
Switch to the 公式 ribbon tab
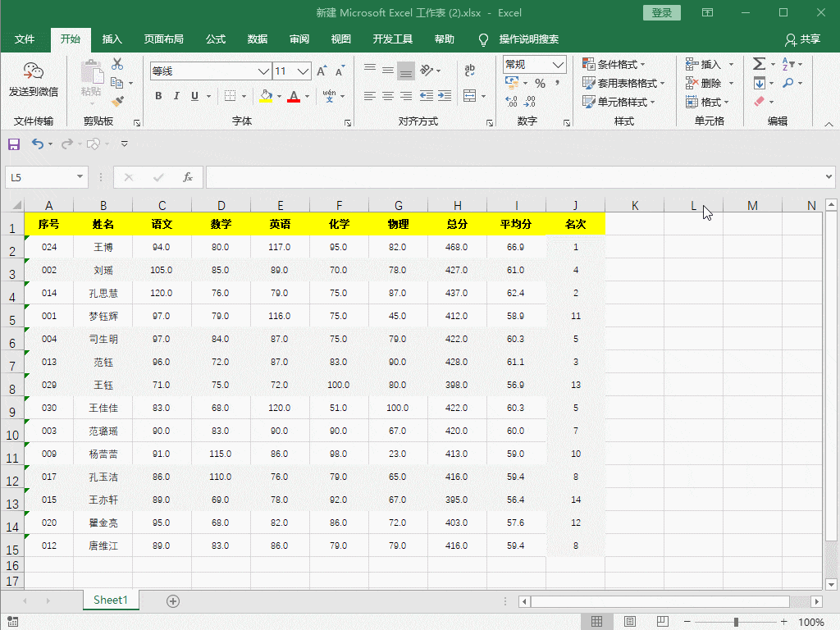point(216,39)
